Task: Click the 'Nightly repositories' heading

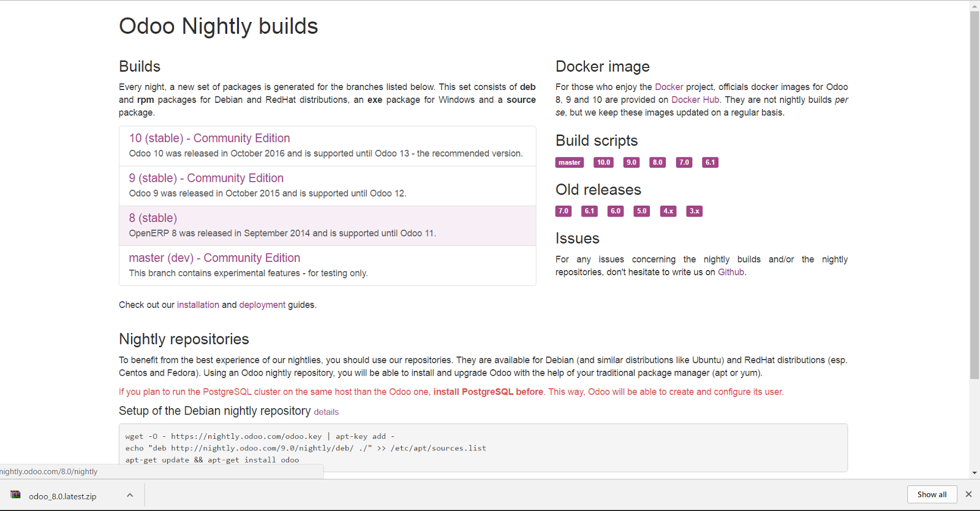Action: (x=184, y=339)
